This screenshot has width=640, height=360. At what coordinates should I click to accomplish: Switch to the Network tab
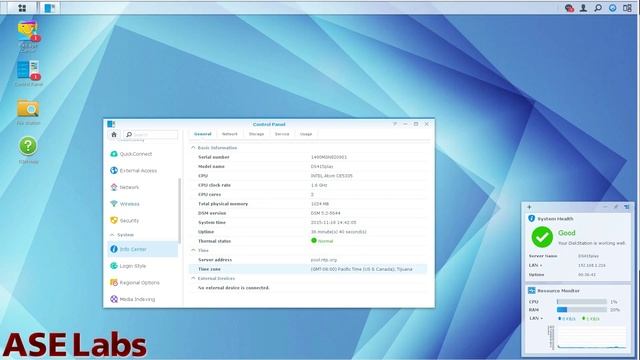[x=229, y=134]
